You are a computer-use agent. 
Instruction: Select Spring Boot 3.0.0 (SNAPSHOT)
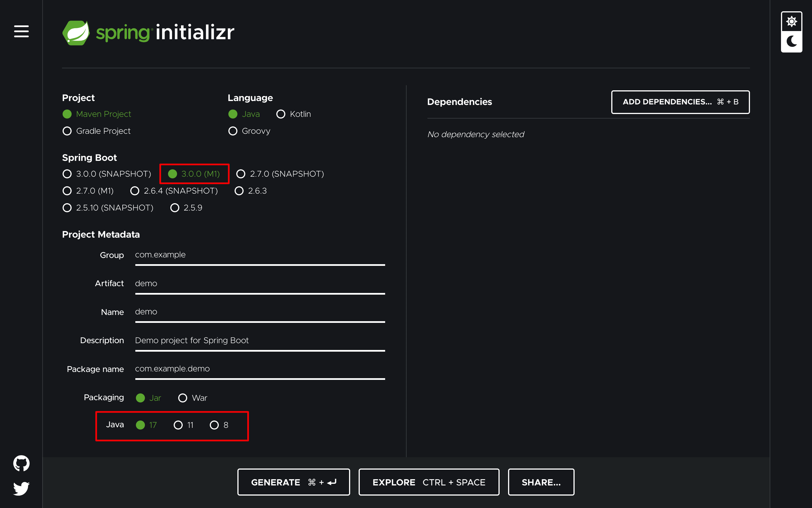point(107,174)
